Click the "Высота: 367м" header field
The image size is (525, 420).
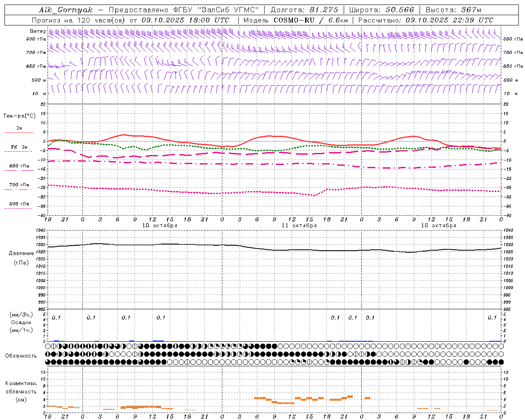click(x=453, y=10)
